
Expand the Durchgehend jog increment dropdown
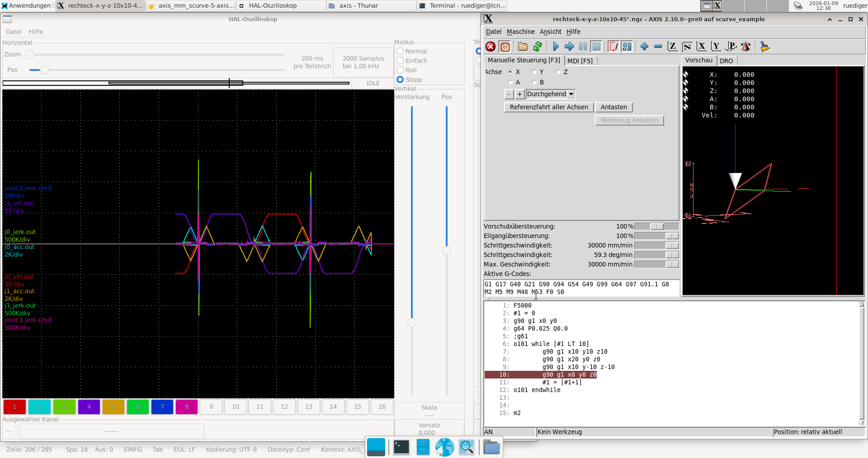[x=571, y=94]
